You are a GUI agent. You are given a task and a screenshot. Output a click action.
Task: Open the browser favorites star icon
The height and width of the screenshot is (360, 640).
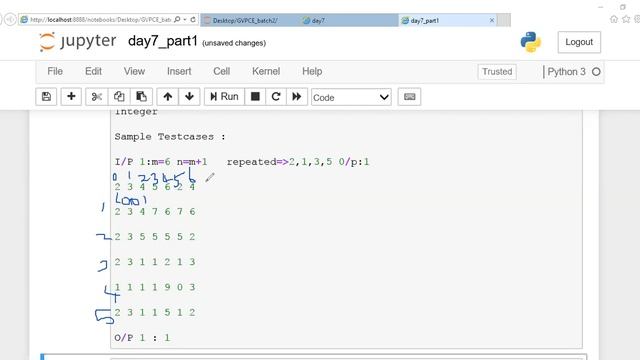pos(626,19)
